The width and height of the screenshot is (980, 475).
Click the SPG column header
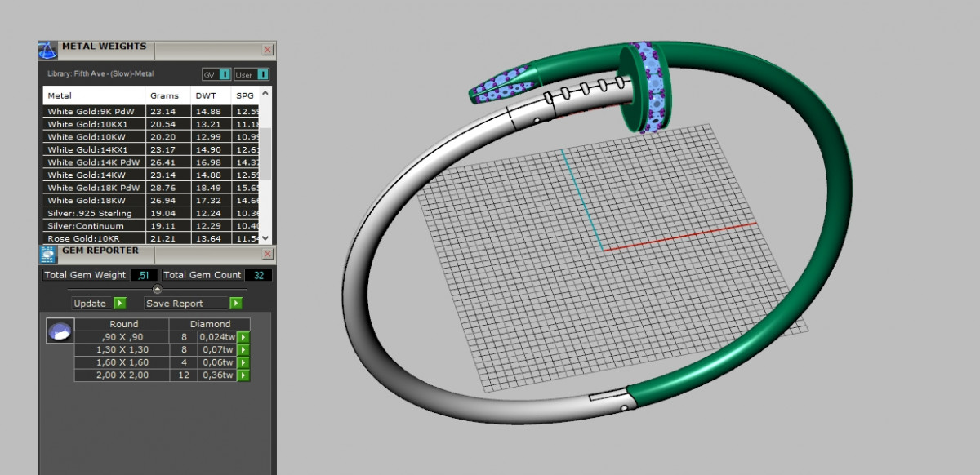pyautogui.click(x=246, y=95)
